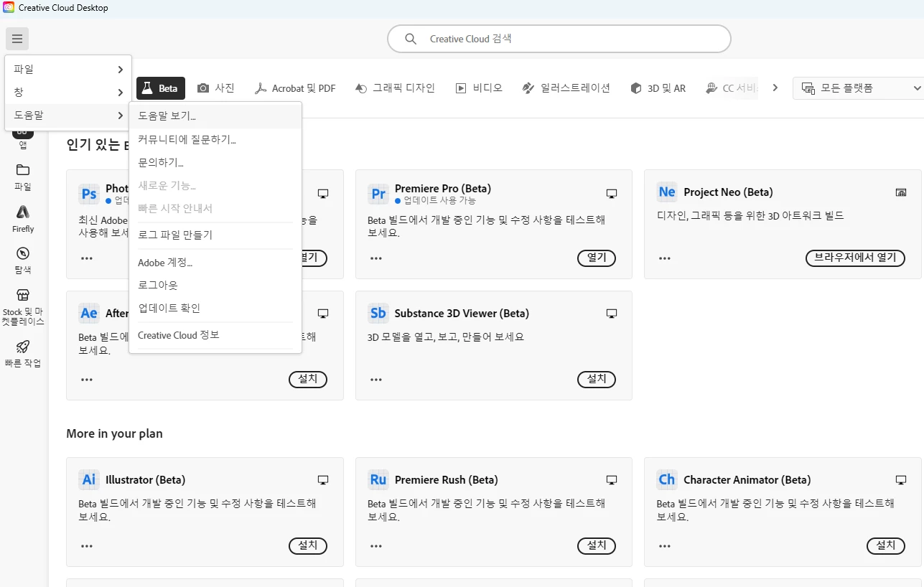
Task: Click the Creative Cloud Desktop title bar icon
Action: [8, 8]
